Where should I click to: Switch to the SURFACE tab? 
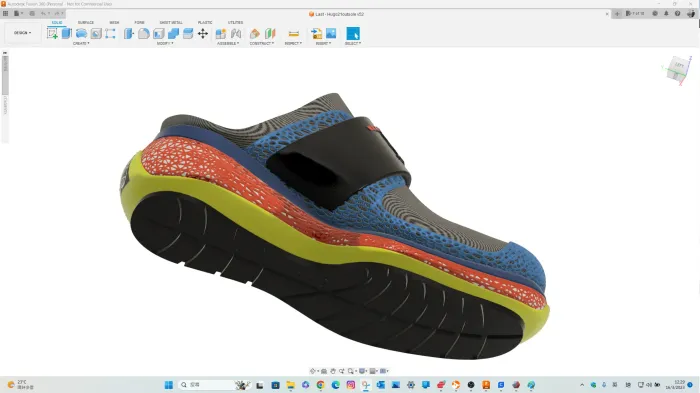coord(86,22)
